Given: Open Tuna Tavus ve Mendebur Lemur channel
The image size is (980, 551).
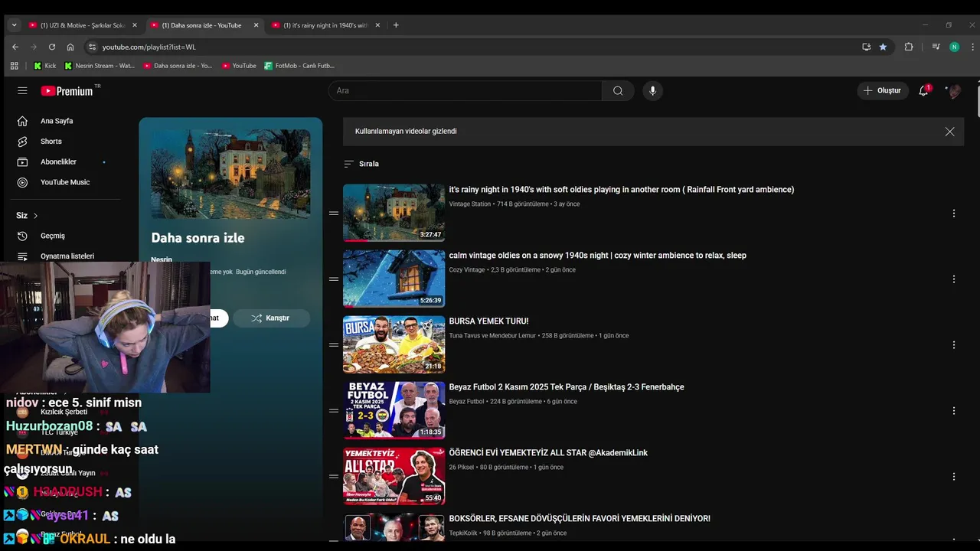Looking at the screenshot, I should coord(492,336).
